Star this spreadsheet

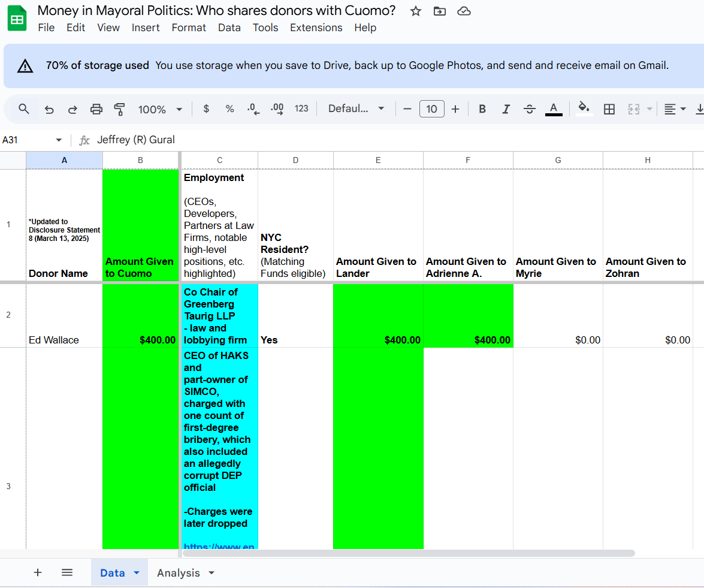pos(416,11)
